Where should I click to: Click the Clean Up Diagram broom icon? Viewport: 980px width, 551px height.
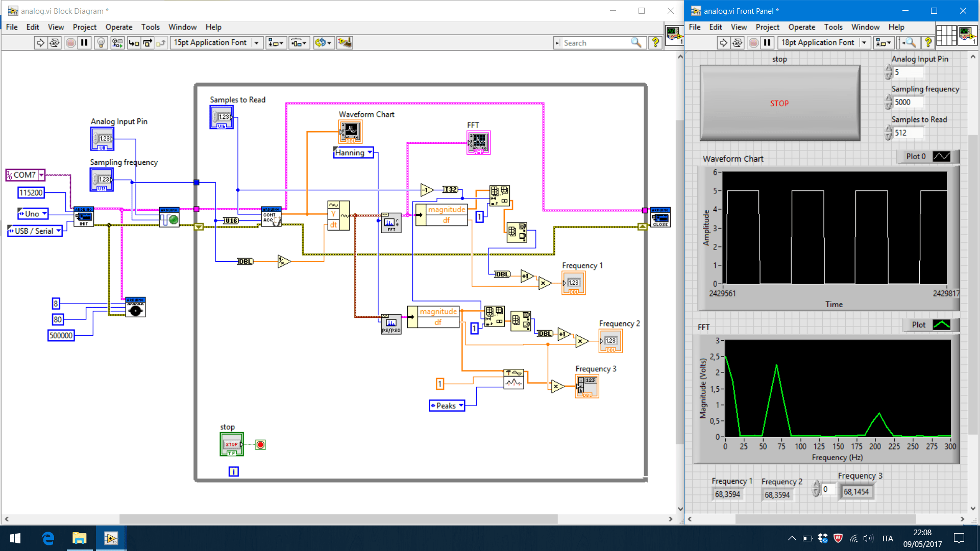click(345, 43)
